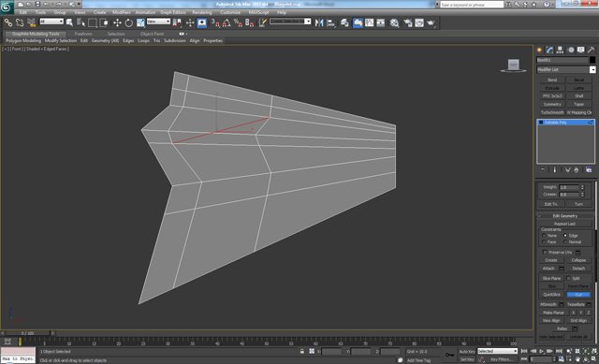This screenshot has width=599, height=364.
Task: Open the Tools menu
Action: click(x=40, y=12)
